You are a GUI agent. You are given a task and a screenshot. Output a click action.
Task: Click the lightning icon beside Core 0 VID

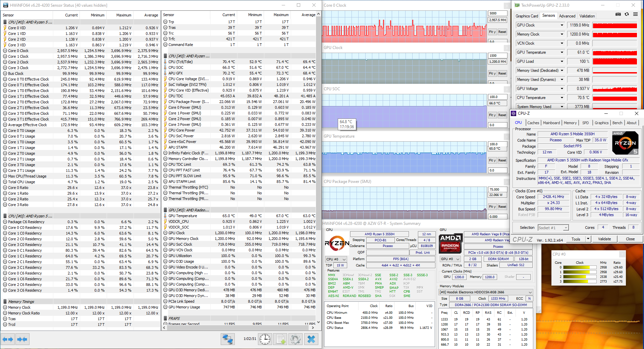[x=5, y=28]
